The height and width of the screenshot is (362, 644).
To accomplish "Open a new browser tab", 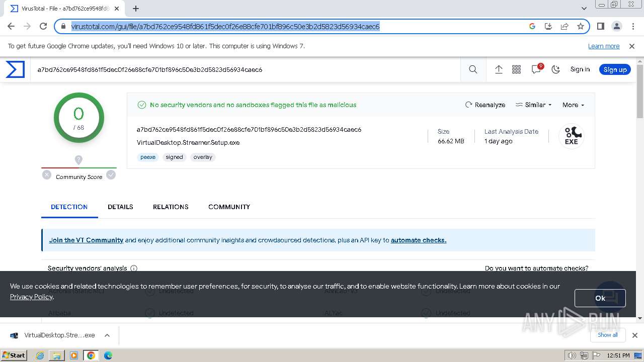I will 135,9.
